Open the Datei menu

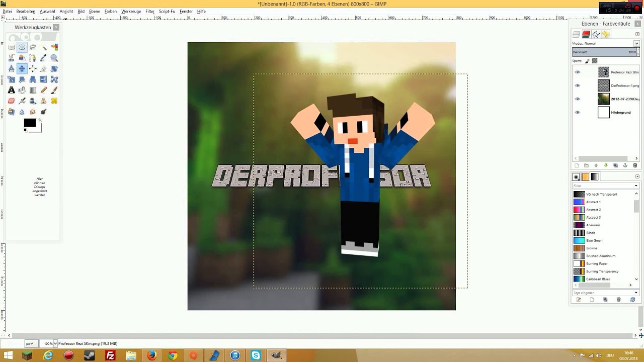[x=7, y=11]
